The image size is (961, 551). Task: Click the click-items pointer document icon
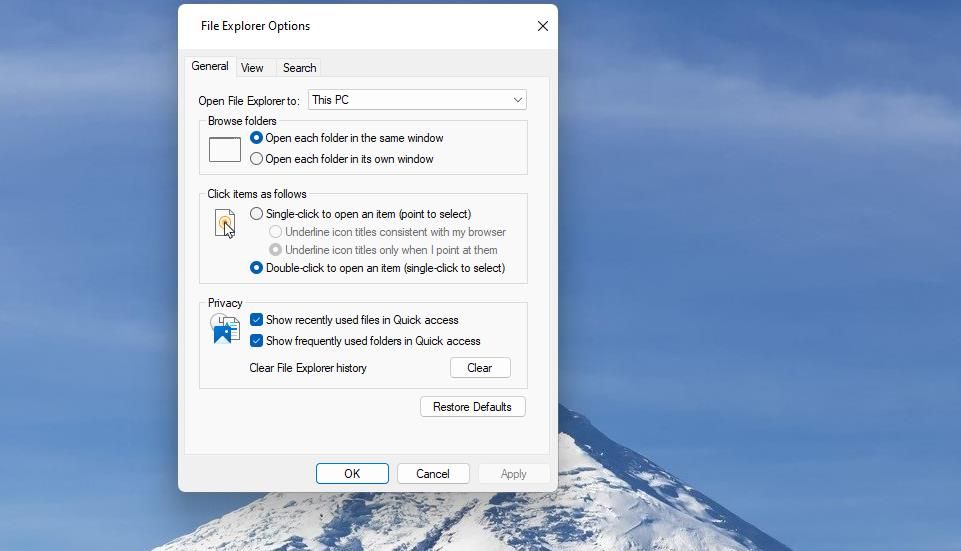coord(224,223)
